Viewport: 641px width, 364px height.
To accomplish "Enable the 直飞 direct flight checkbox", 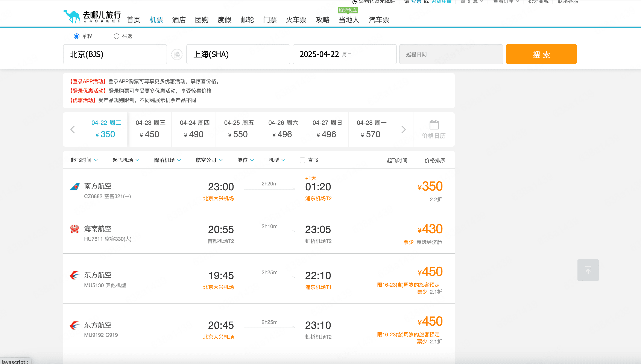I will [x=302, y=160].
